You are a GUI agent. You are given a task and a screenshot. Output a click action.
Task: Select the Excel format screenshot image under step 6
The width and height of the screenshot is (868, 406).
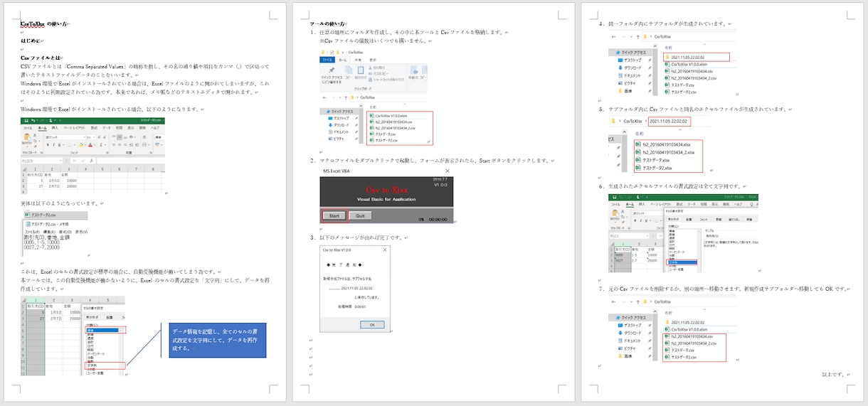pyautogui.click(x=684, y=233)
